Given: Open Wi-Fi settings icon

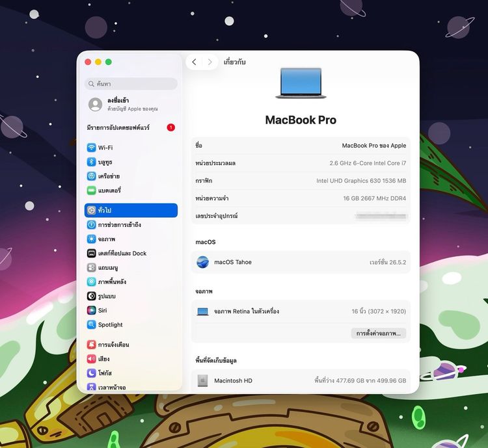Looking at the screenshot, I should [91, 148].
